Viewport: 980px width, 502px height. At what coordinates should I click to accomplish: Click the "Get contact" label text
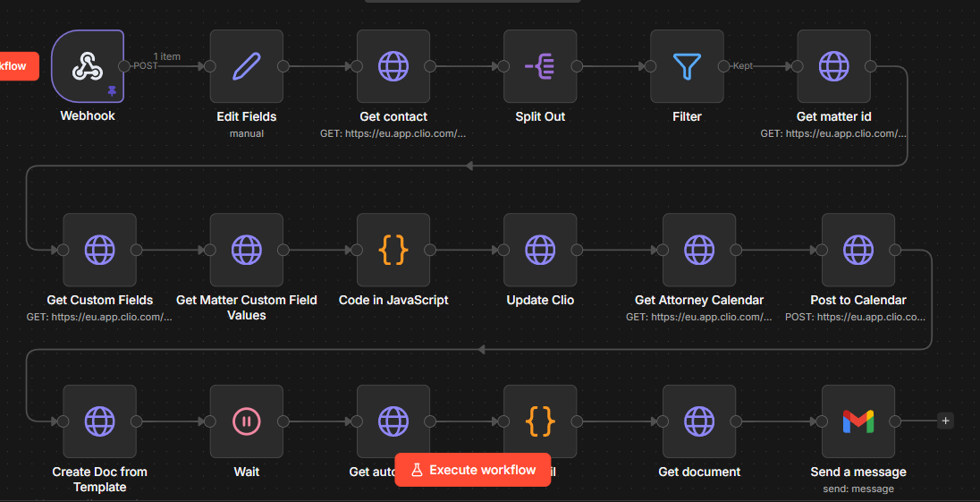tap(393, 116)
